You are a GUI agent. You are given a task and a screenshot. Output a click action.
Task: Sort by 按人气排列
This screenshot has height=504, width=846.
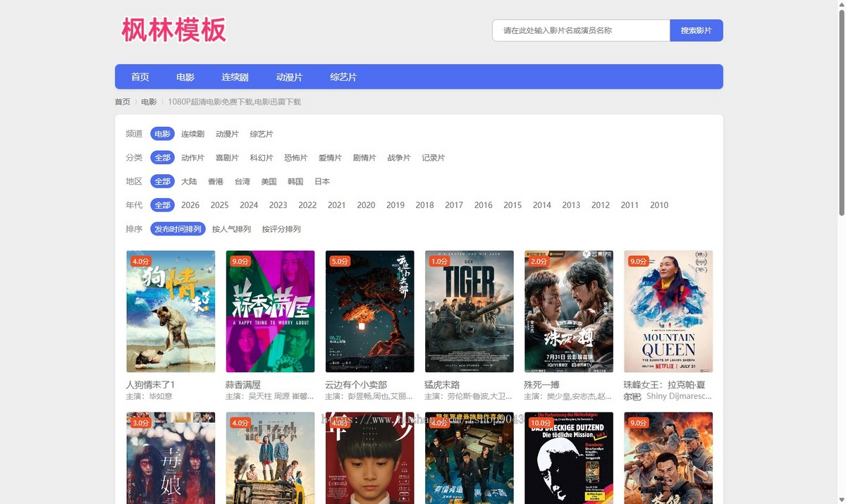231,229
